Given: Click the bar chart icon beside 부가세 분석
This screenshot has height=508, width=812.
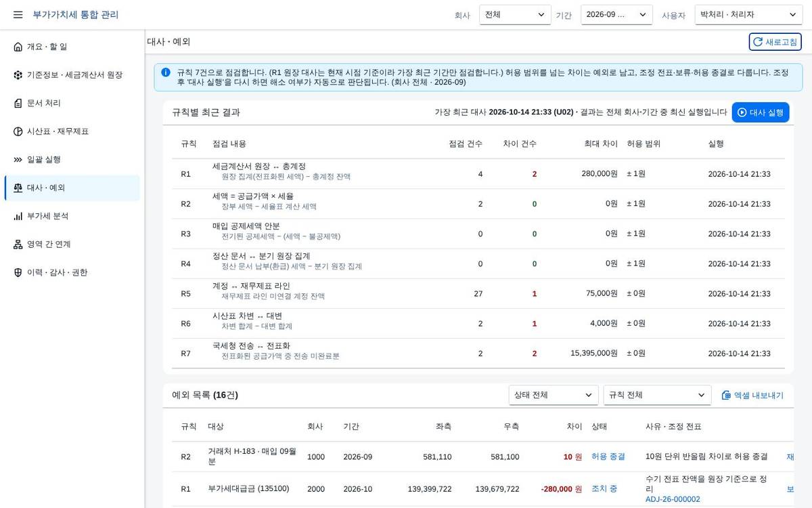Looking at the screenshot, I should 18,216.
